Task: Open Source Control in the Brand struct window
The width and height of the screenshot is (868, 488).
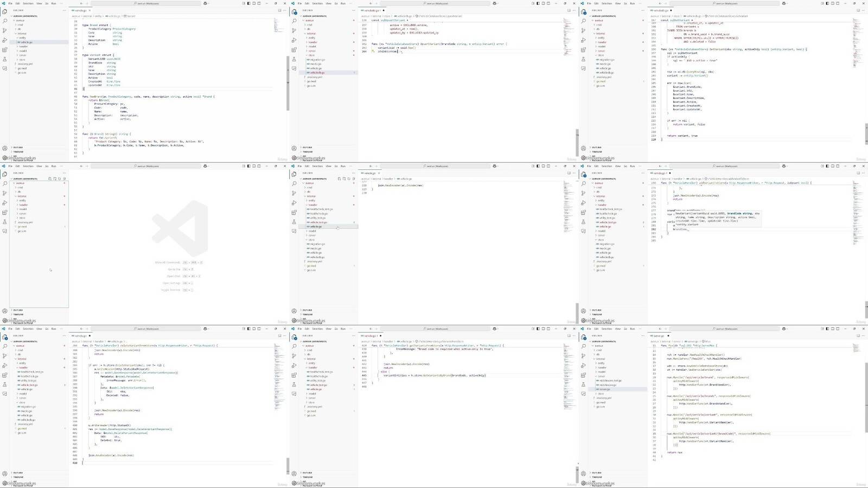Action: coord(5,30)
